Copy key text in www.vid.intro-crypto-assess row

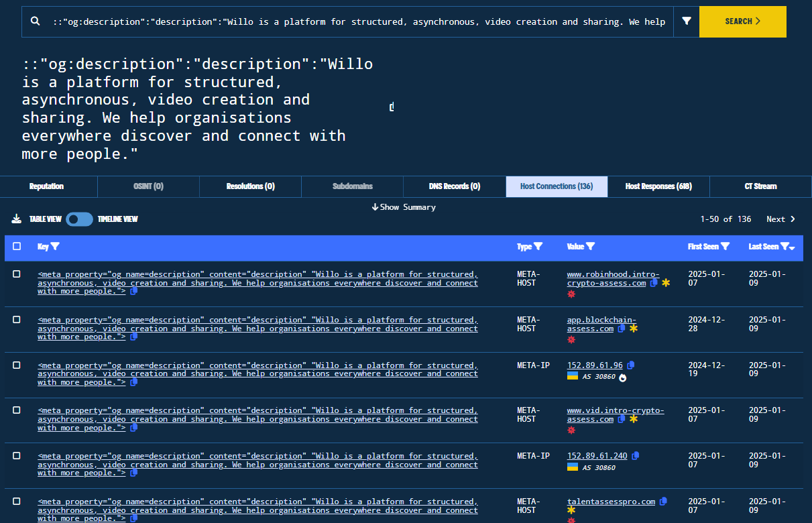[133, 428]
